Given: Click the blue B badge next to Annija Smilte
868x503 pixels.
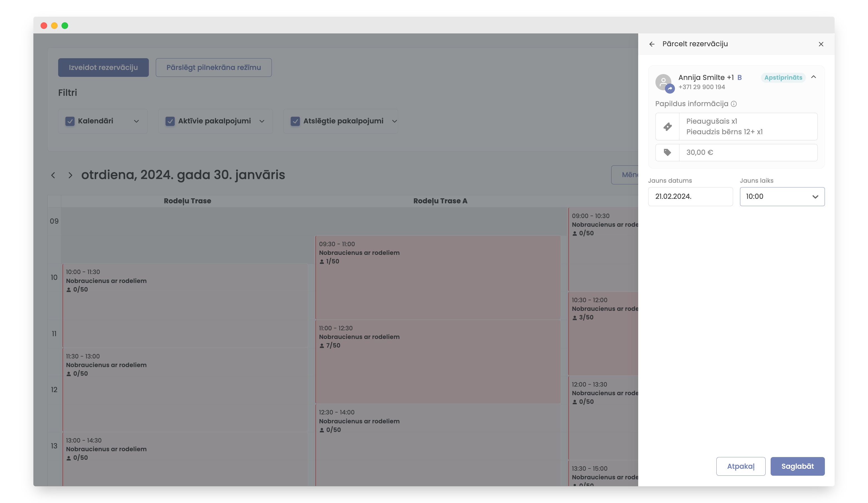Looking at the screenshot, I should [x=739, y=78].
